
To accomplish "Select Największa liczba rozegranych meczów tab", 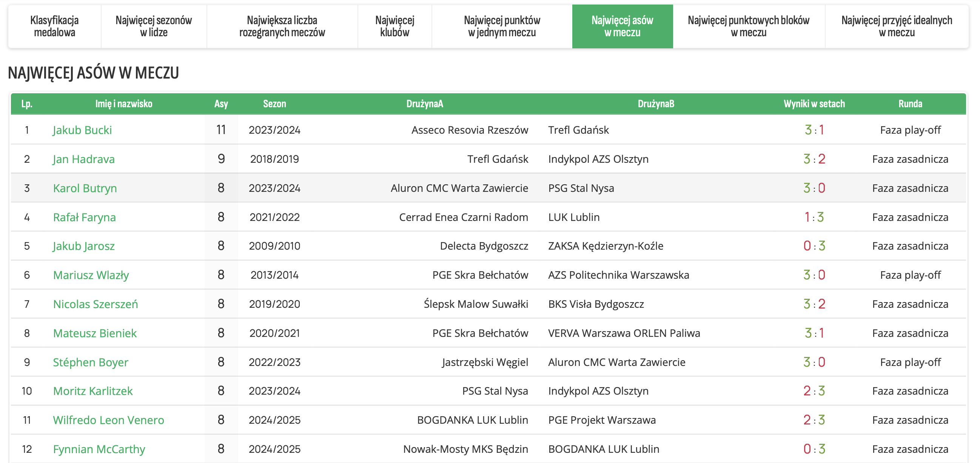I will coord(282,26).
